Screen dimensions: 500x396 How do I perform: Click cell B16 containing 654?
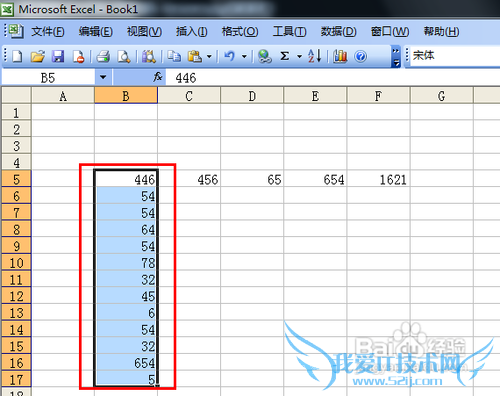126,362
